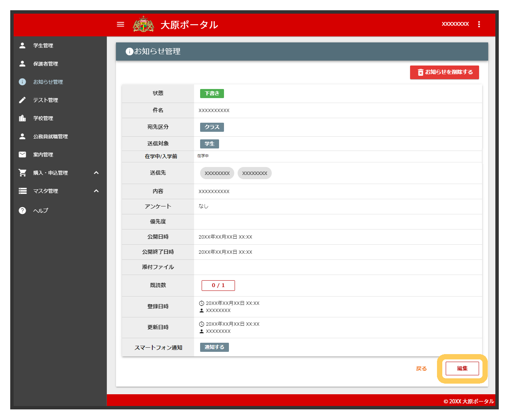Click the 公開日時 date value
Image resolution: width=509 pixels, height=420 pixels.
click(x=226, y=237)
